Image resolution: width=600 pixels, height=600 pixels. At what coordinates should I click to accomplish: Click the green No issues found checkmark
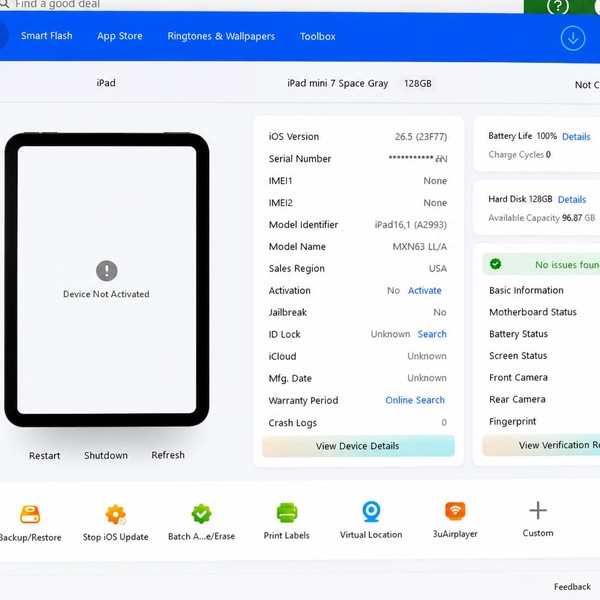tap(496, 264)
